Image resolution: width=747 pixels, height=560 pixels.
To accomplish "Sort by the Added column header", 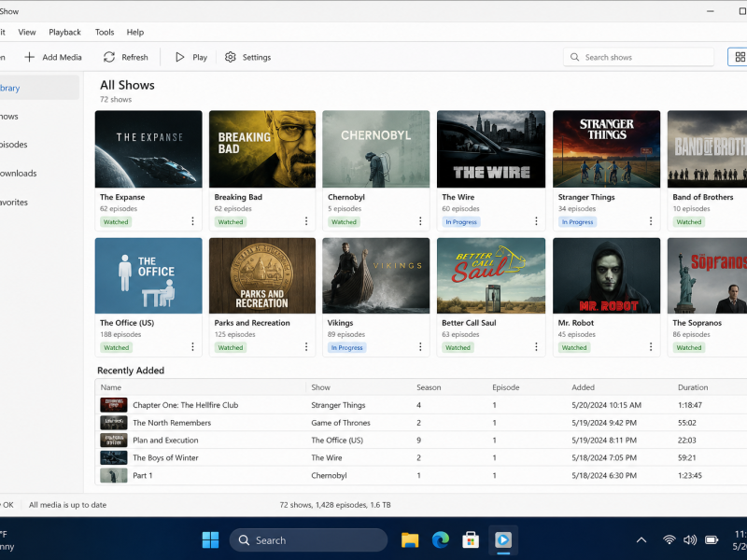I will pyautogui.click(x=583, y=387).
